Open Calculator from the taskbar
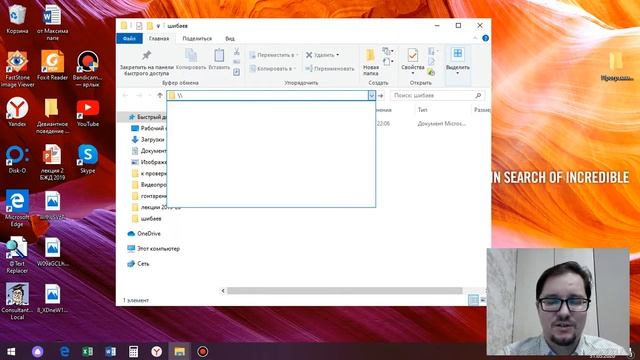This screenshot has height=360, width=640. point(133,351)
